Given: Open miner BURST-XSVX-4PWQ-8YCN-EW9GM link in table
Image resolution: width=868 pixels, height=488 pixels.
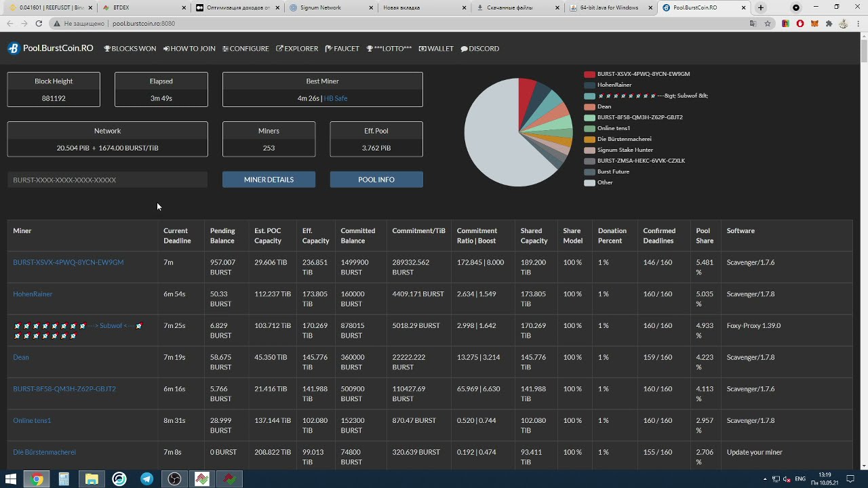Looking at the screenshot, I should point(68,262).
